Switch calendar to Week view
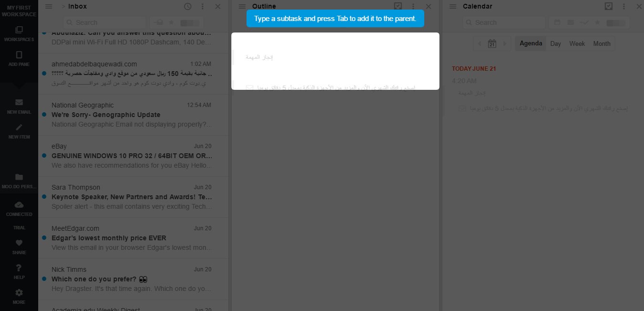Viewport: 644px width, 311px height. coord(577,43)
